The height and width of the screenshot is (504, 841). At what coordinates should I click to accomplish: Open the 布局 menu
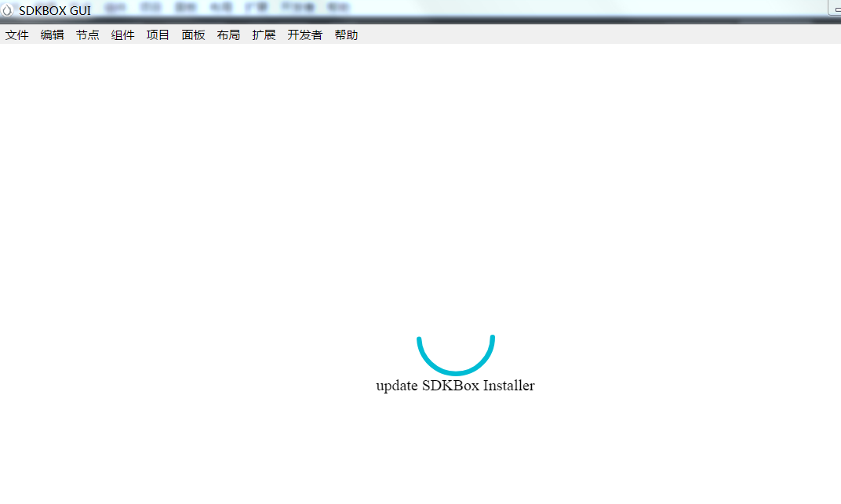point(228,34)
